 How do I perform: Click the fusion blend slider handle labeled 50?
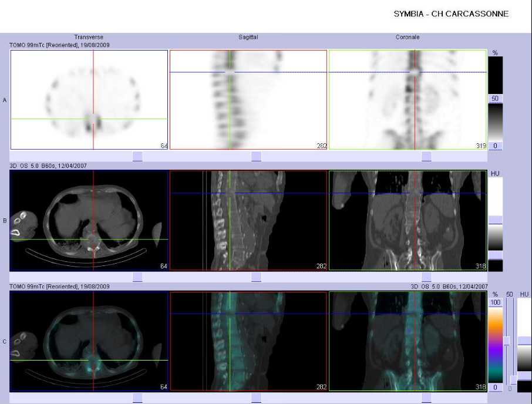click(507, 341)
